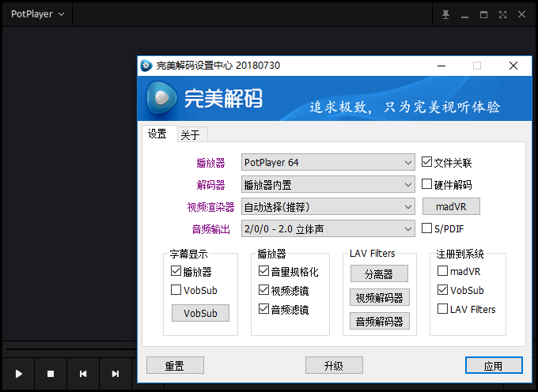
Task: Skip to the previous track
Action: [x=83, y=374]
